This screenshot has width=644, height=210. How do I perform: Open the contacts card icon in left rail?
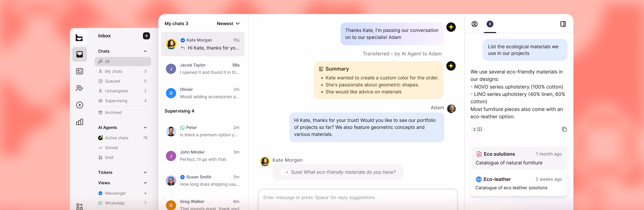coord(79,71)
